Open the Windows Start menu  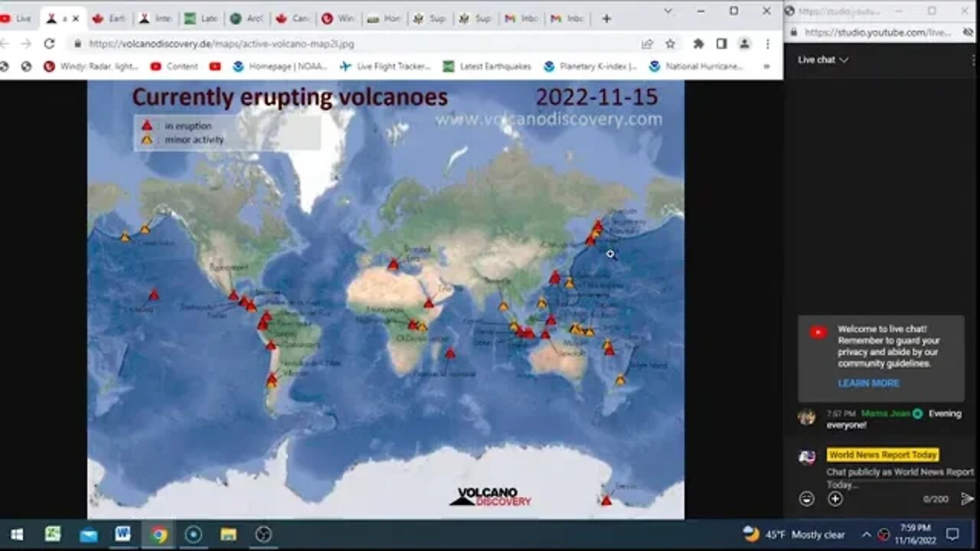tap(16, 534)
